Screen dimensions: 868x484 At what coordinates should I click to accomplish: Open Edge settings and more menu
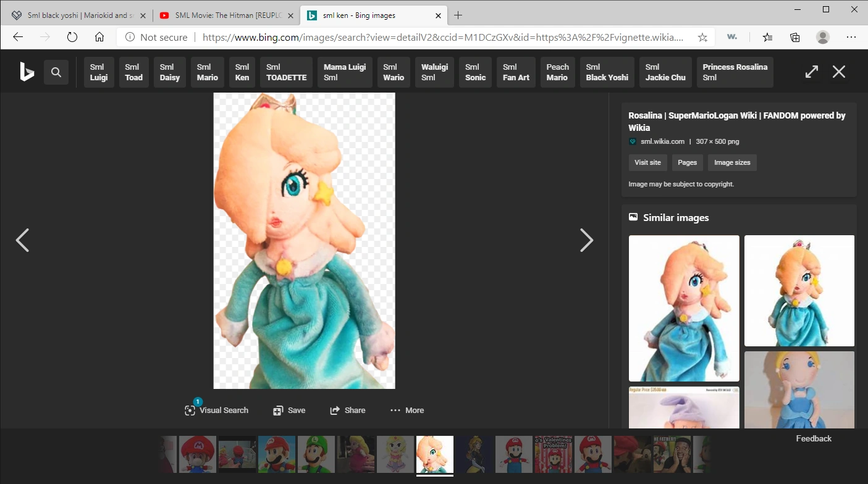click(x=851, y=37)
